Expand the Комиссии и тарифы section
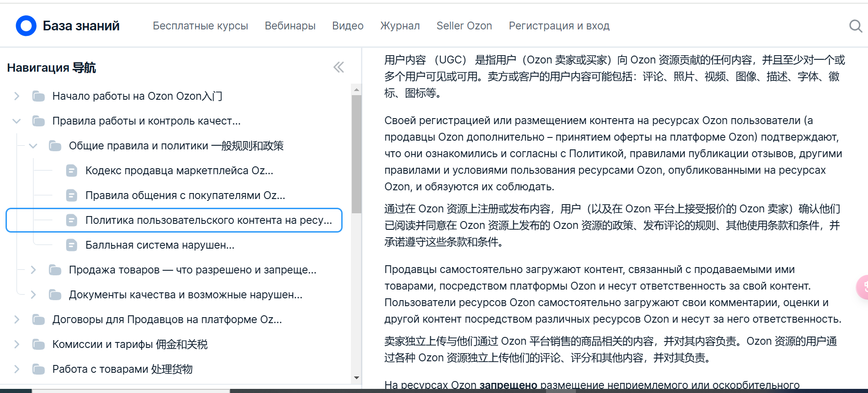The width and height of the screenshot is (868, 393). point(17,344)
